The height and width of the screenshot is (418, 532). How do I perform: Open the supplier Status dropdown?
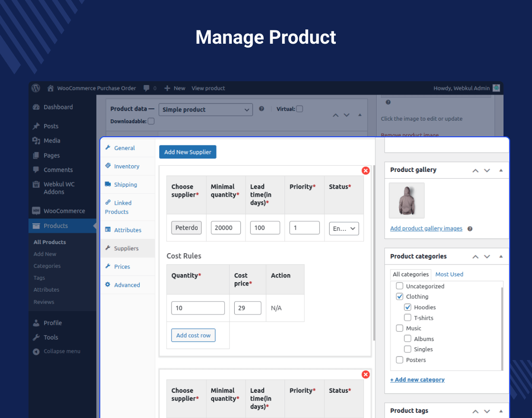point(343,228)
